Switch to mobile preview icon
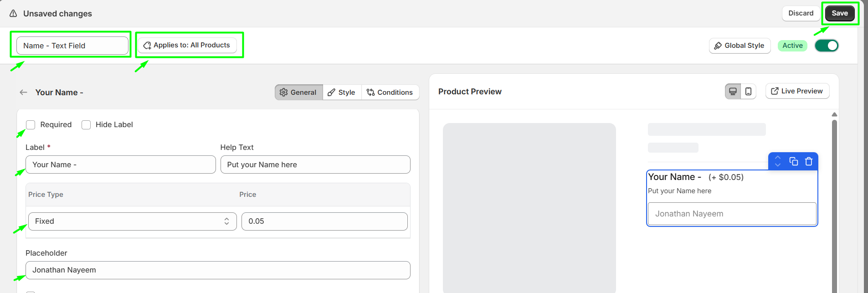The width and height of the screenshot is (868, 293). pyautogui.click(x=748, y=92)
